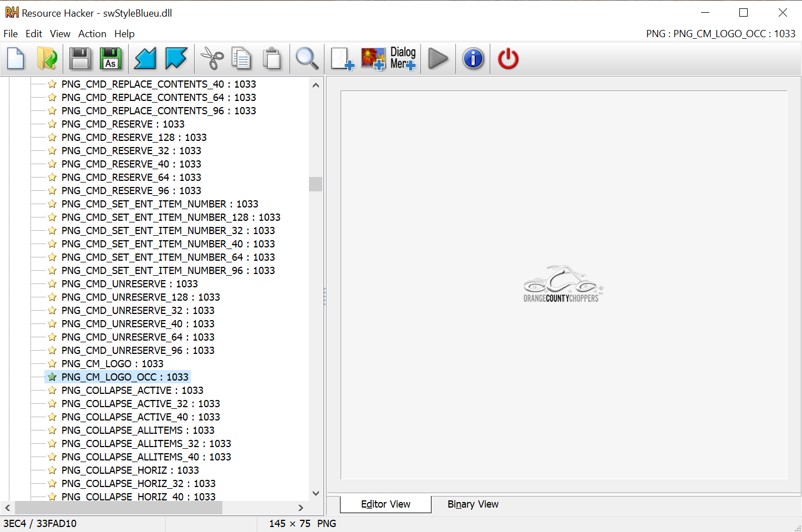Select PNG_COLLAPSE_ACTIVE_40 : 1033

pyautogui.click(x=140, y=417)
